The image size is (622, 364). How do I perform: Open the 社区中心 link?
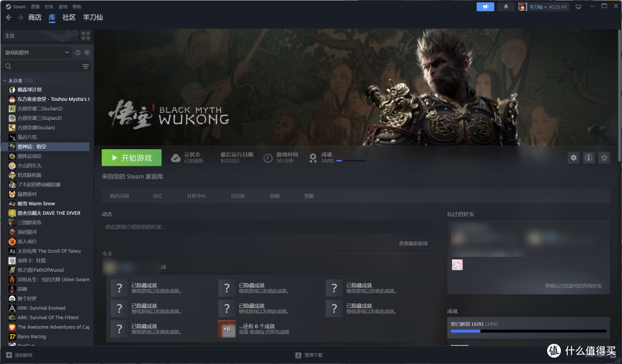(197, 196)
